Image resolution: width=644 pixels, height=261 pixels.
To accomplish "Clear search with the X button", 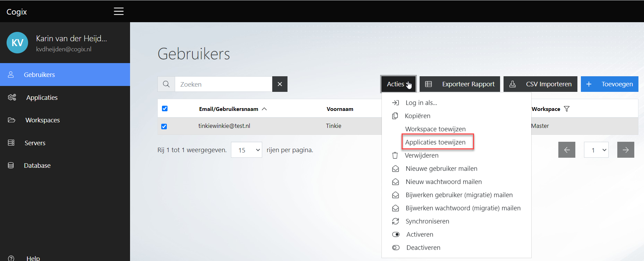I will coord(280,84).
